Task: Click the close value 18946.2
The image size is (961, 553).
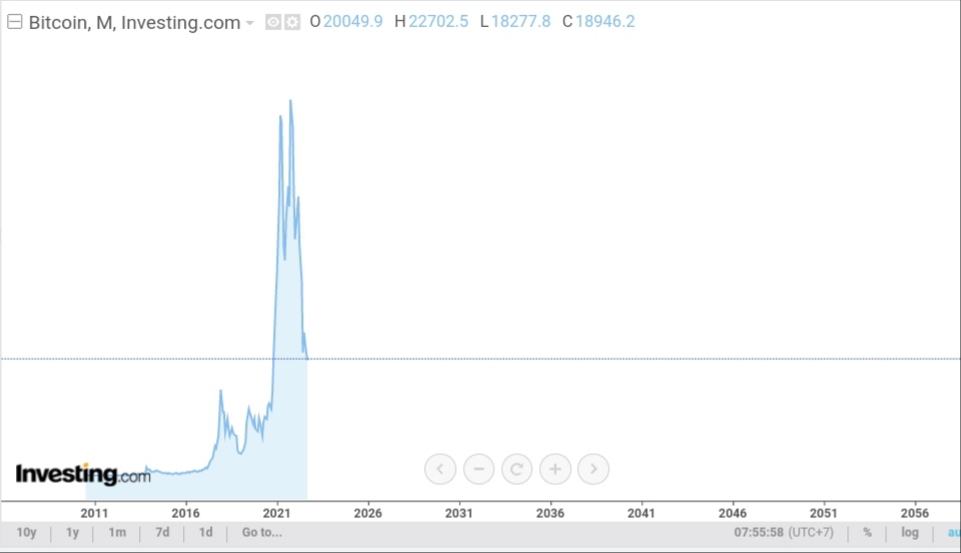Action: click(605, 21)
